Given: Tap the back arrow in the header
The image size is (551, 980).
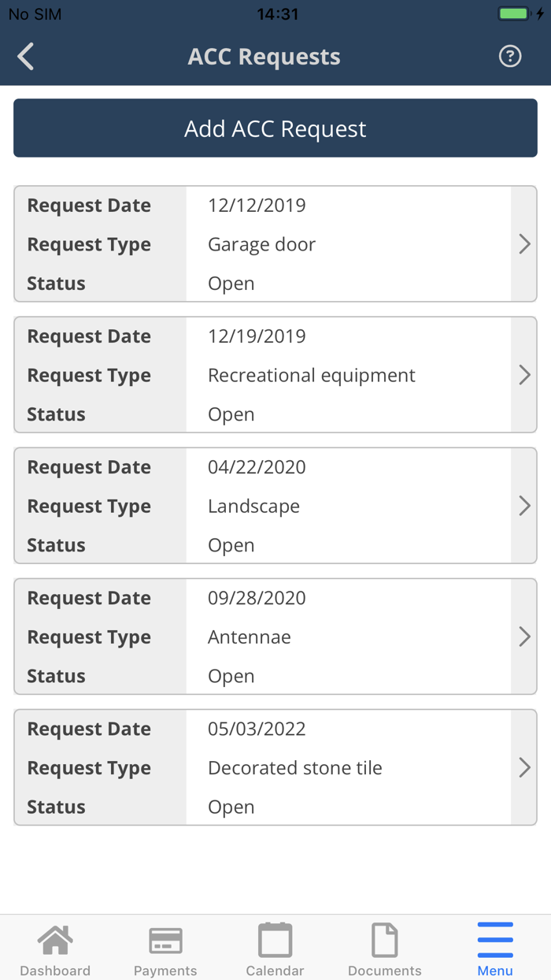Looking at the screenshot, I should (24, 56).
